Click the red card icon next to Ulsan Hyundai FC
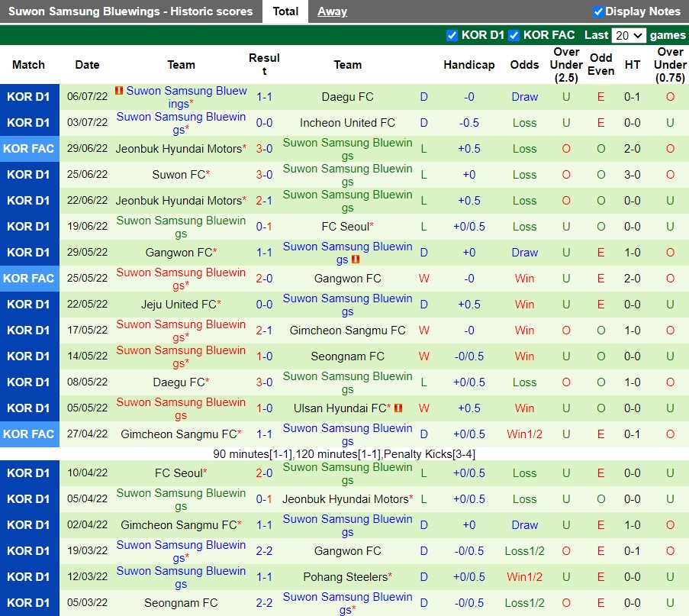The width and height of the screenshot is (689, 616). point(398,408)
